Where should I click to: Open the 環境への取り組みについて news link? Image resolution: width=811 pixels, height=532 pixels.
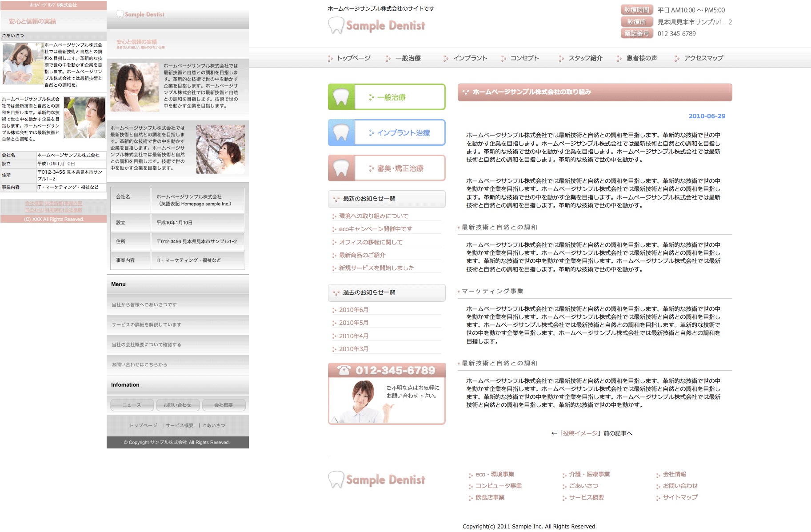click(373, 216)
